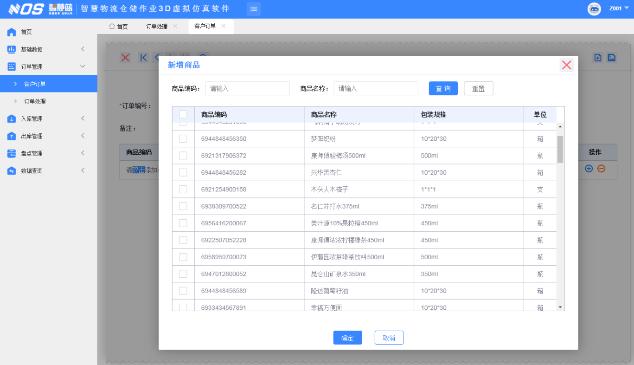The height and width of the screenshot is (365, 634).
Task: Click the last sidebar module icon below 盘点管理
Action: pyautogui.click(x=11, y=171)
